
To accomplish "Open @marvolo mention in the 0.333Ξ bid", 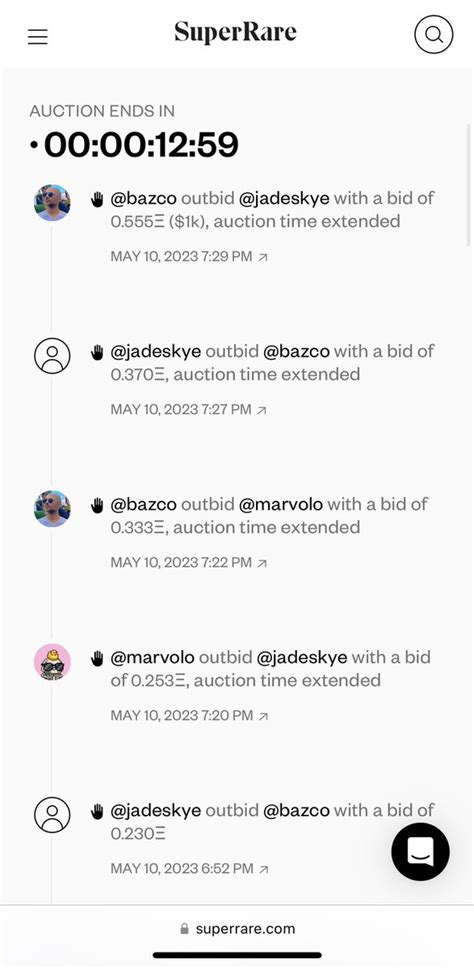I will [281, 504].
